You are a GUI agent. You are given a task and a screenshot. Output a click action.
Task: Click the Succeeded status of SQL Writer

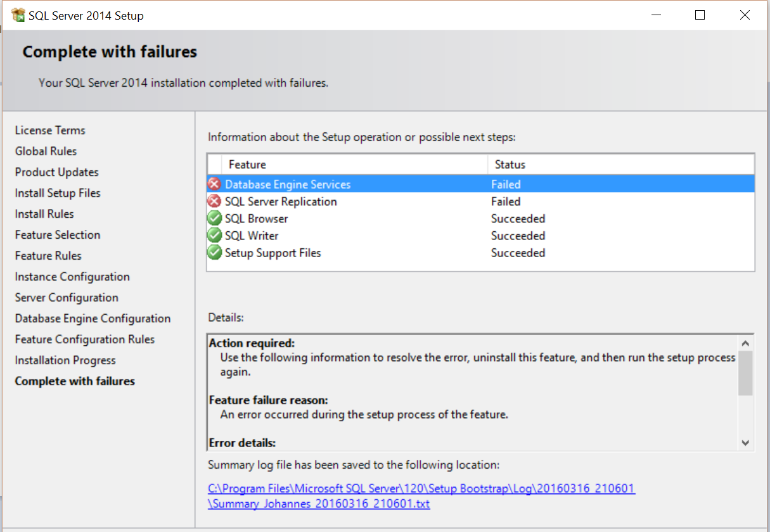click(x=518, y=236)
